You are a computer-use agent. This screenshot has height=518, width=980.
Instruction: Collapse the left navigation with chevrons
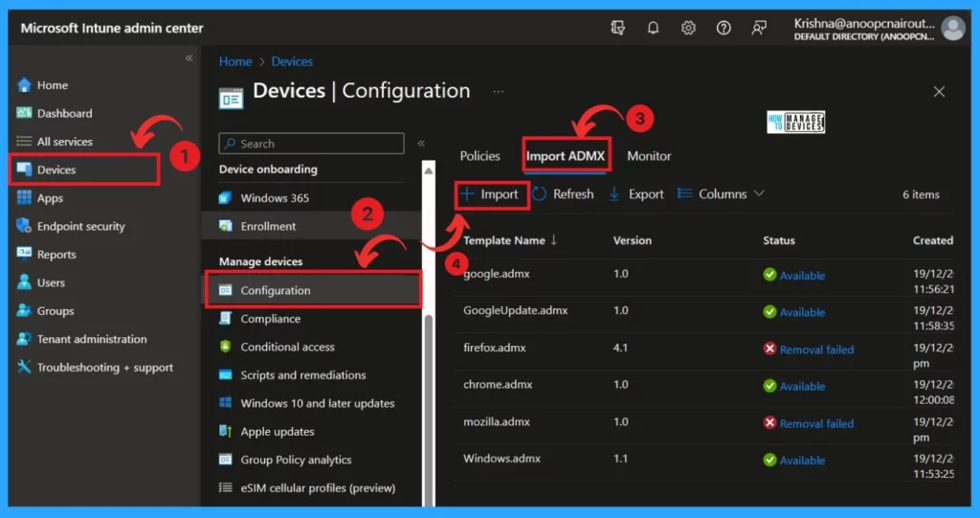(189, 58)
